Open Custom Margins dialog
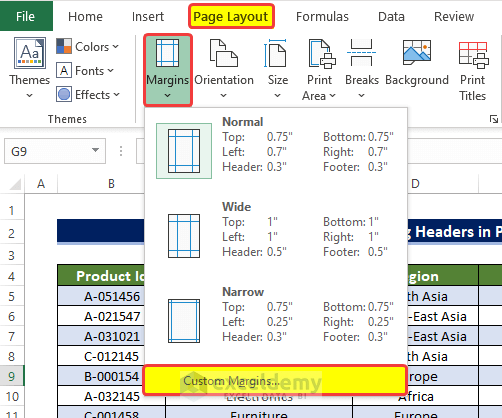Image resolution: width=502 pixels, height=418 pixels. click(275, 380)
